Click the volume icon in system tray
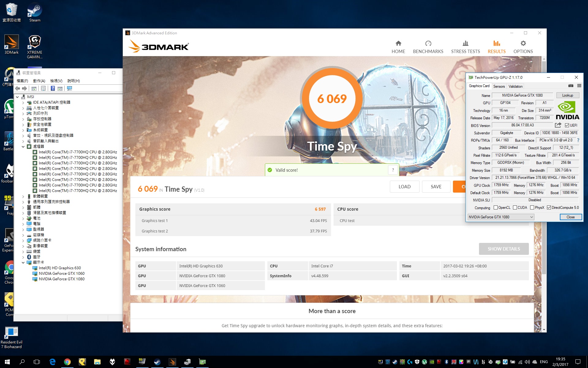 coord(527,362)
